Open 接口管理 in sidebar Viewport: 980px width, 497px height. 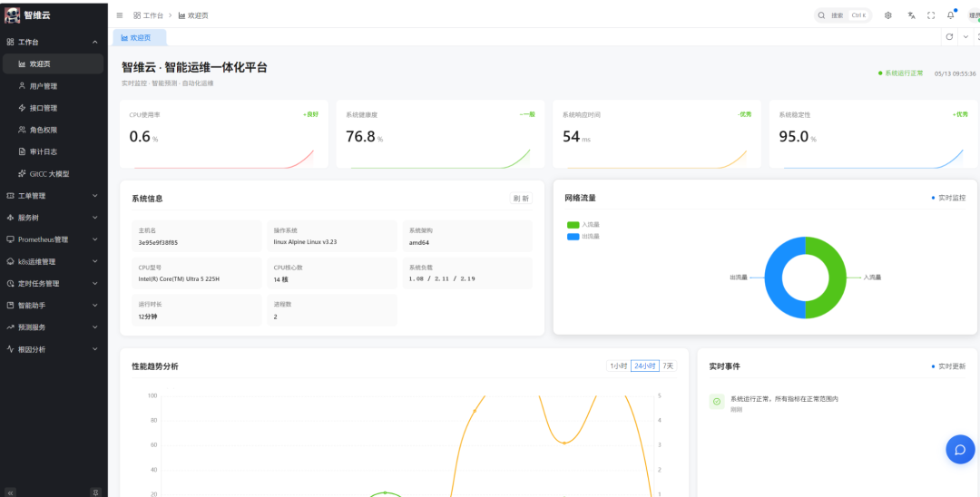[54, 108]
